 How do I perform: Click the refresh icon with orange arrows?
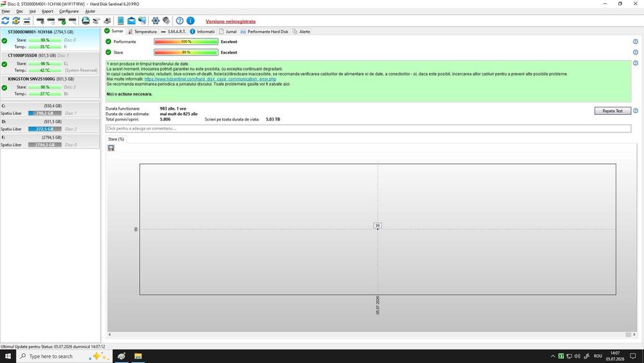[x=16, y=21]
